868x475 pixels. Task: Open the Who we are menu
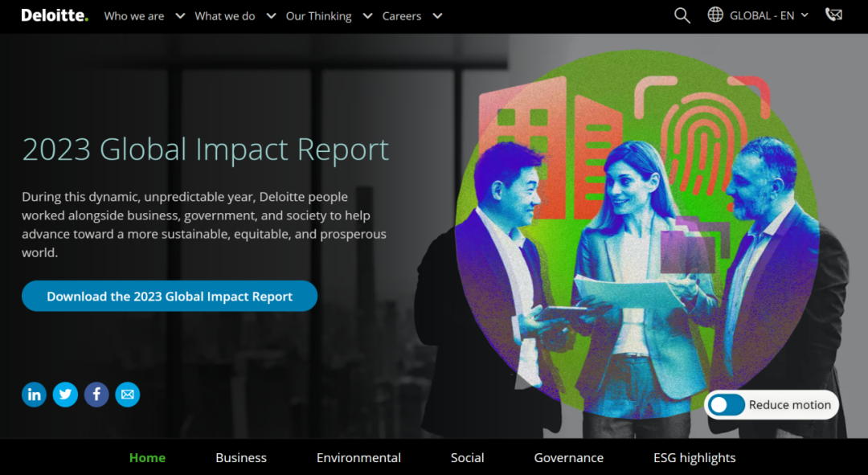click(x=134, y=16)
